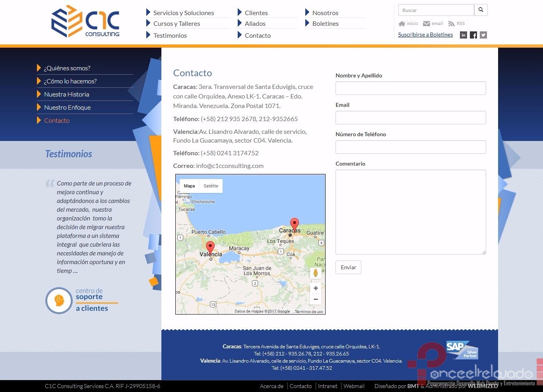This screenshot has height=392, width=543.
Task: Zoom in on the map
Action: [316, 288]
